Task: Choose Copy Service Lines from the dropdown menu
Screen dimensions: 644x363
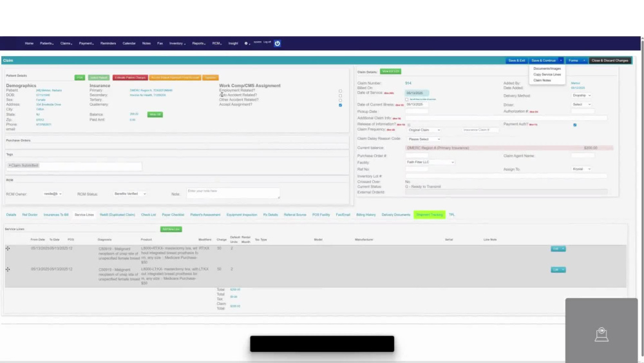Action: point(547,74)
